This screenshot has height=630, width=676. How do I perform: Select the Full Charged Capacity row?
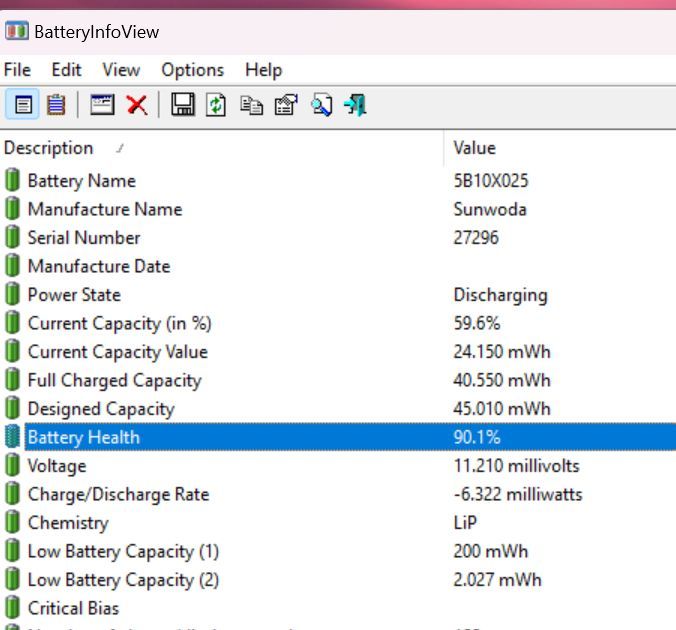pos(114,381)
